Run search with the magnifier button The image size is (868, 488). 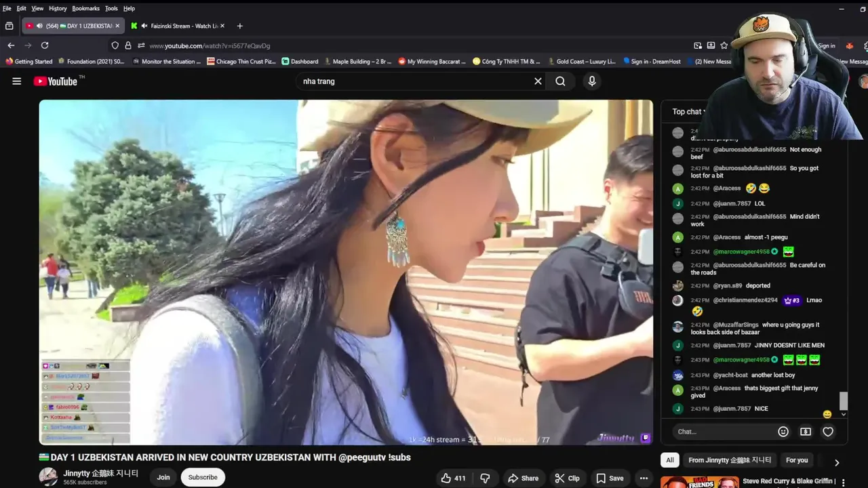click(x=560, y=81)
